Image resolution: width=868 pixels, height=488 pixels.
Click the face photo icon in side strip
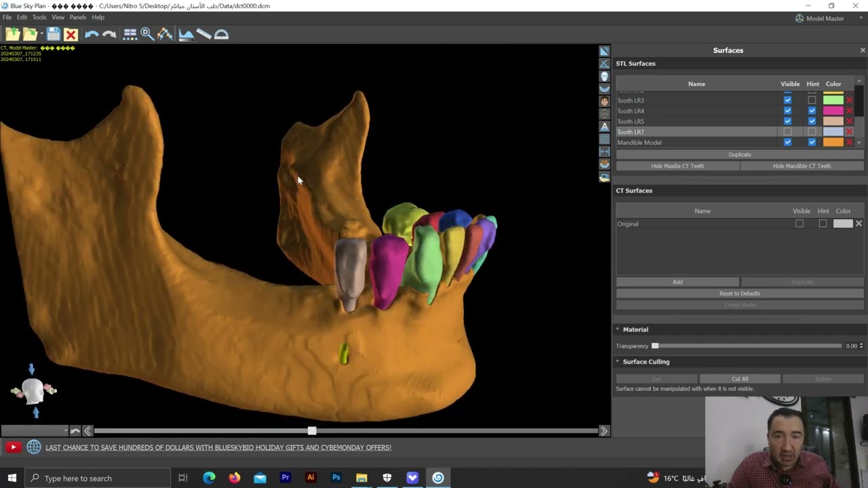point(604,101)
